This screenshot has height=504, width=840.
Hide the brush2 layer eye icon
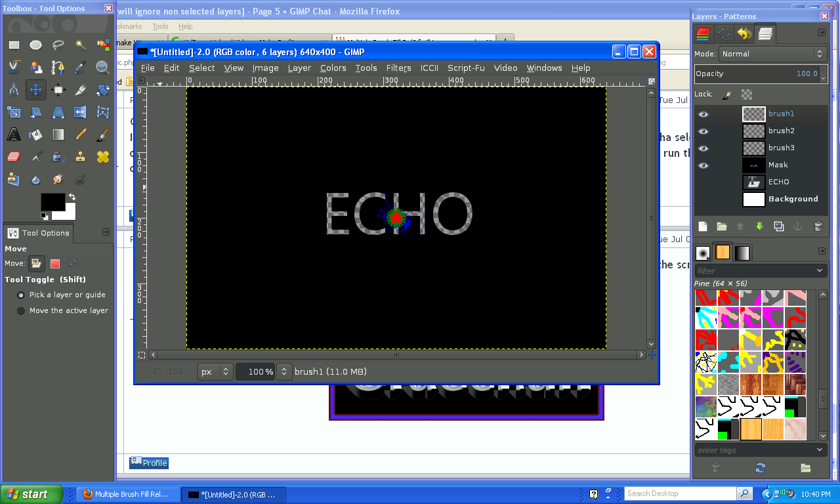703,131
